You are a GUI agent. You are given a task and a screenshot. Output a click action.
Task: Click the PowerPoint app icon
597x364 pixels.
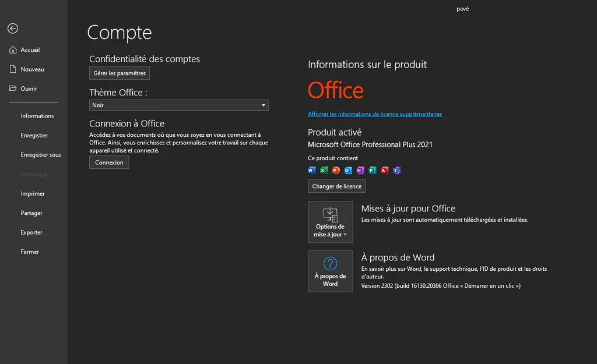click(336, 171)
